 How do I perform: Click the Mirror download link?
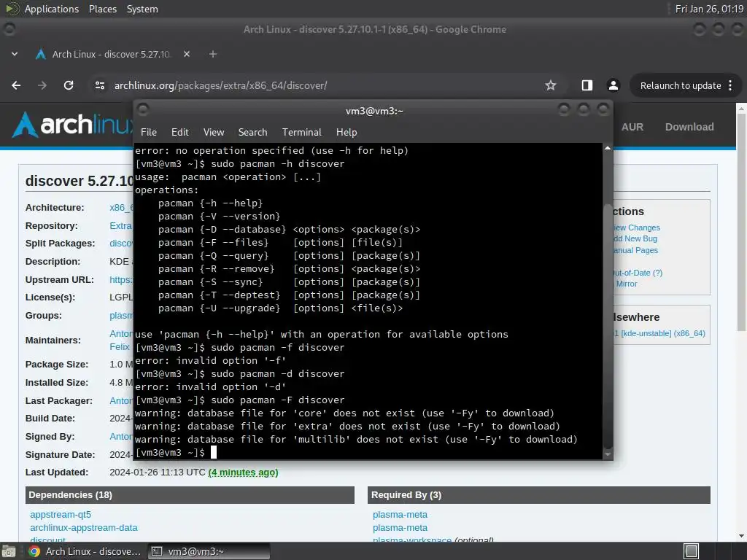pyautogui.click(x=627, y=284)
